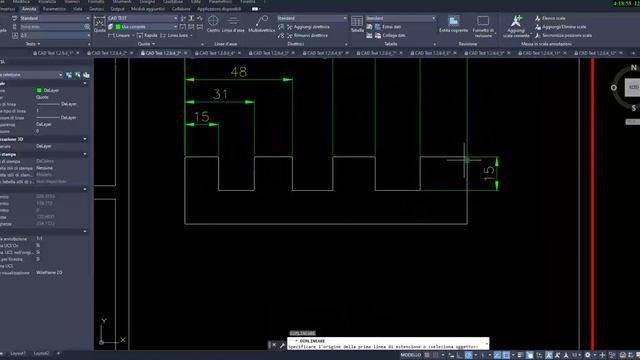The width and height of the screenshot is (640, 360).
Task: Toggle lineweight display in the status bar
Action: [x=521, y=356]
